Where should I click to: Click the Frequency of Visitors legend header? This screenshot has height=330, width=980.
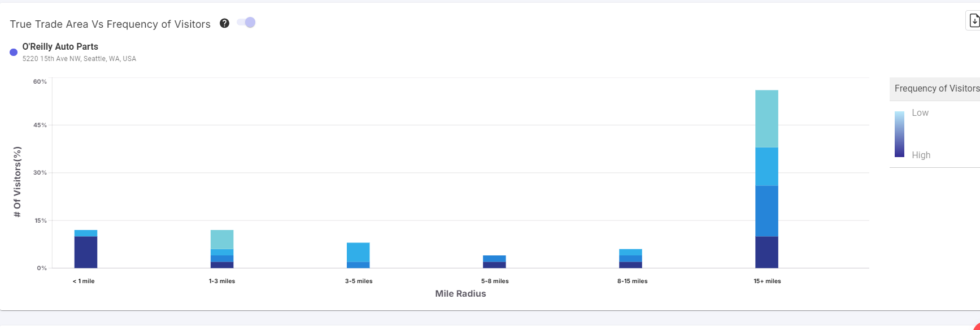tap(936, 89)
